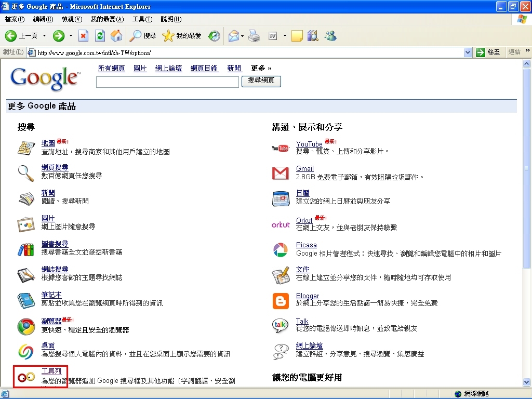Follow the 文件 Docs link
Image resolution: width=532 pixels, height=399 pixels.
303,269
